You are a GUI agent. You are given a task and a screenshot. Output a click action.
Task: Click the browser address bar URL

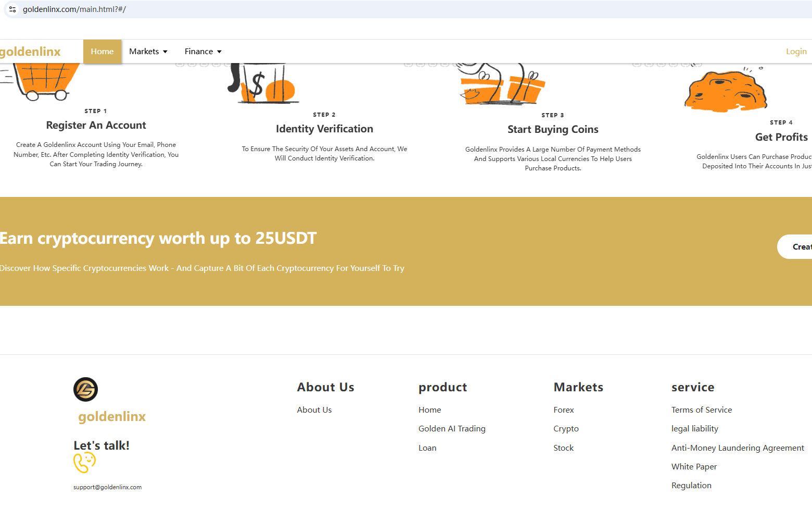(74, 9)
